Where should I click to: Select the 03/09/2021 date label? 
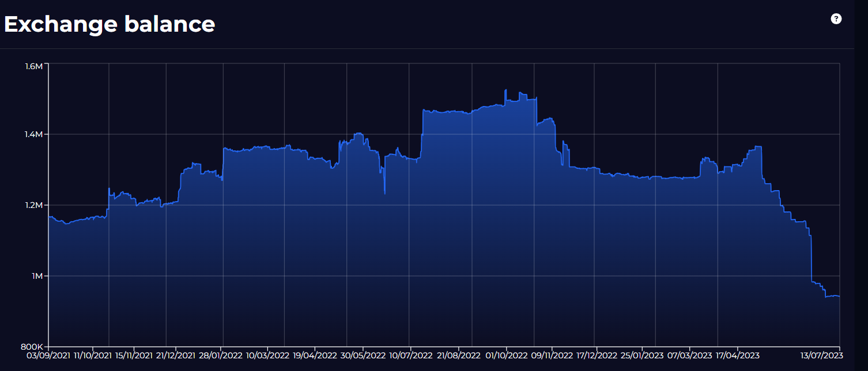click(x=48, y=355)
